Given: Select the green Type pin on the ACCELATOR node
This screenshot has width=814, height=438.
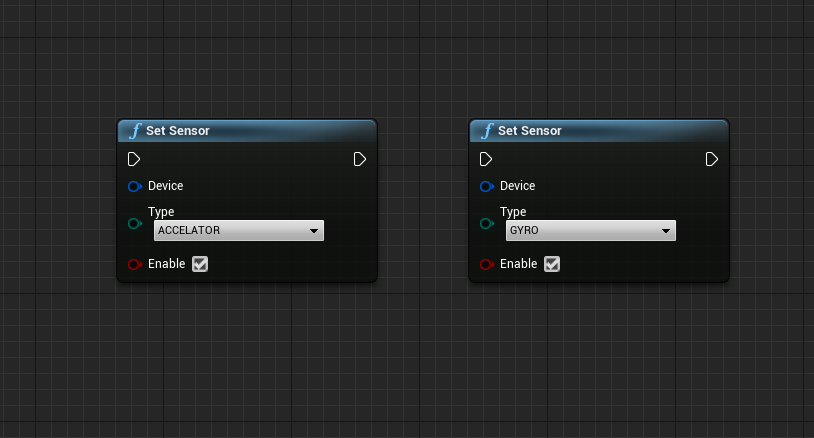Looking at the screenshot, I should (x=134, y=223).
